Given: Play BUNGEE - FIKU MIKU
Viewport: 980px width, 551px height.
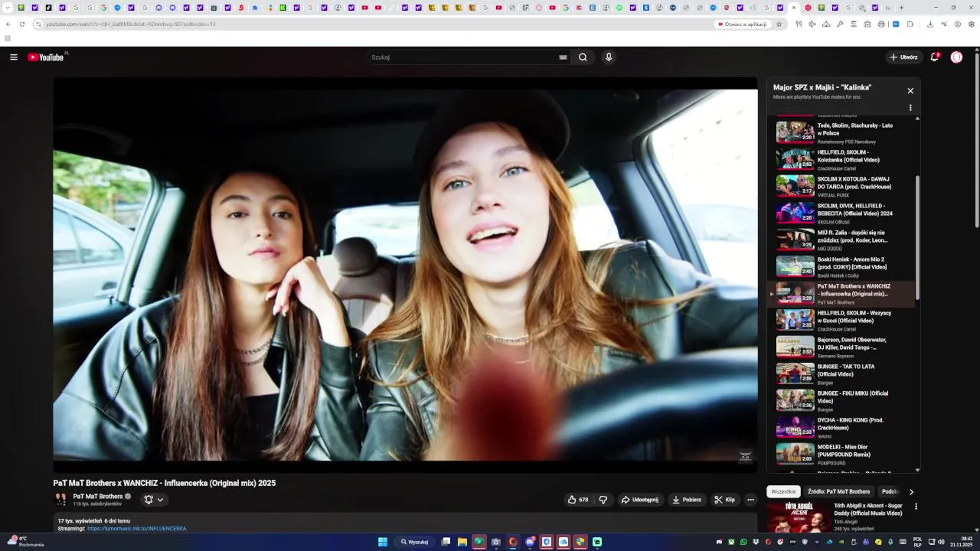Looking at the screenshot, I should [x=841, y=400].
